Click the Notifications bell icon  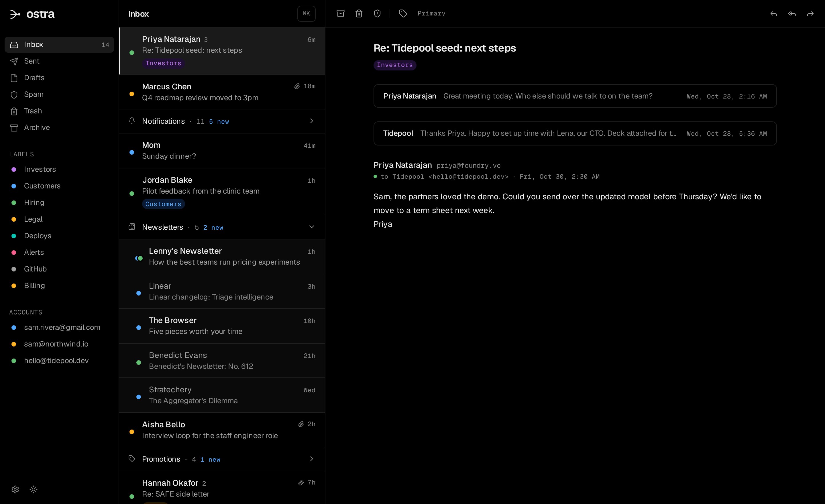(132, 121)
